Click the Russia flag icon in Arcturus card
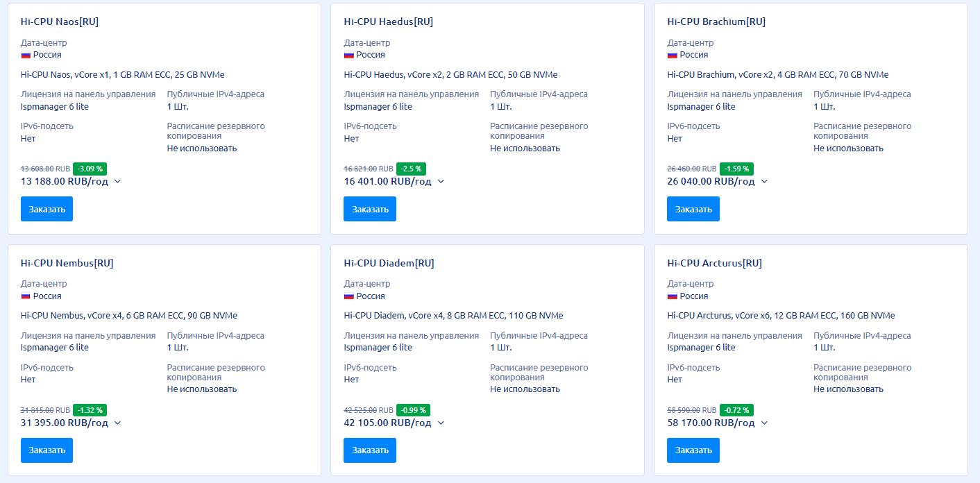 673,296
